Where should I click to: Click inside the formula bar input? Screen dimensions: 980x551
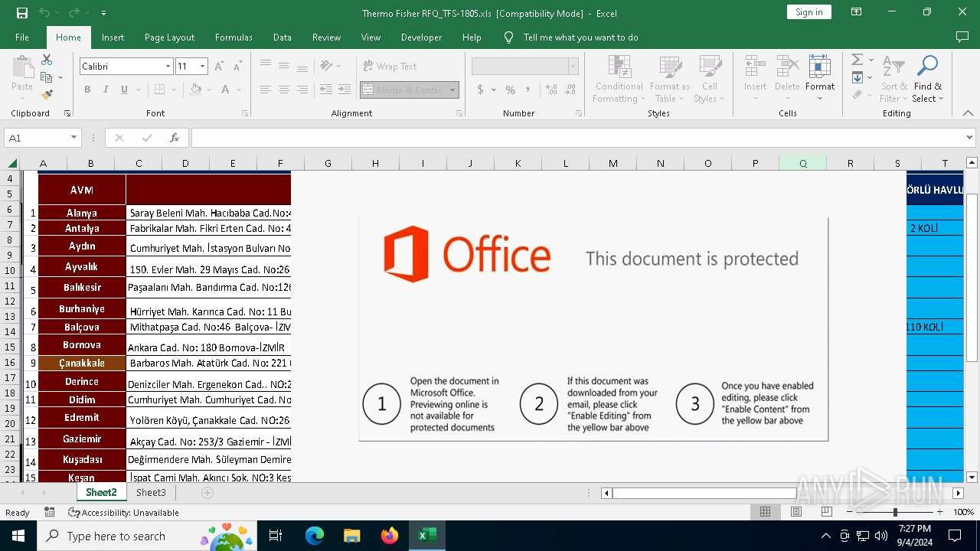point(577,138)
